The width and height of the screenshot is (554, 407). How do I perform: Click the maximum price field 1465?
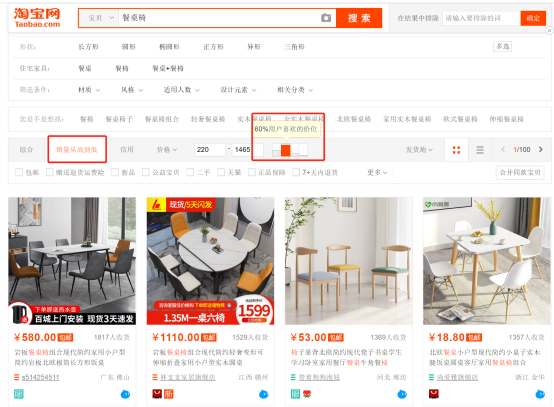248,150
